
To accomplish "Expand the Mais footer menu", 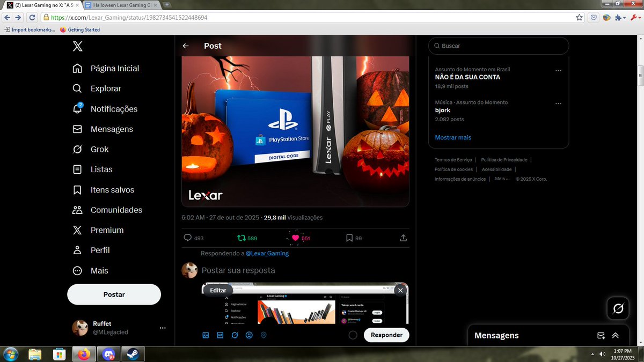I will click(502, 179).
